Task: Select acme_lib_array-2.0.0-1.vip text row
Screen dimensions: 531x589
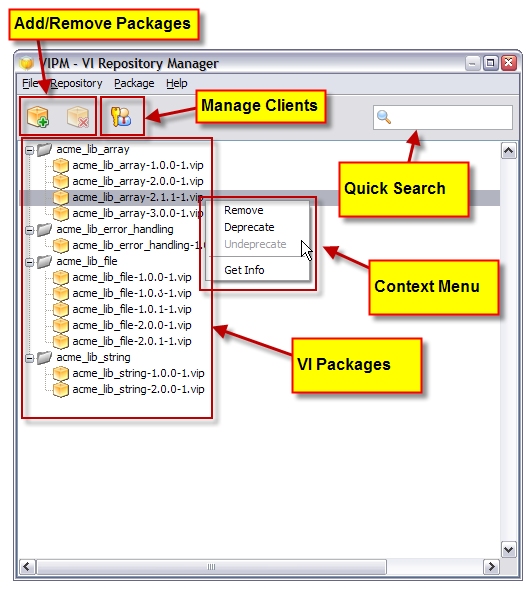Action: pos(138,181)
